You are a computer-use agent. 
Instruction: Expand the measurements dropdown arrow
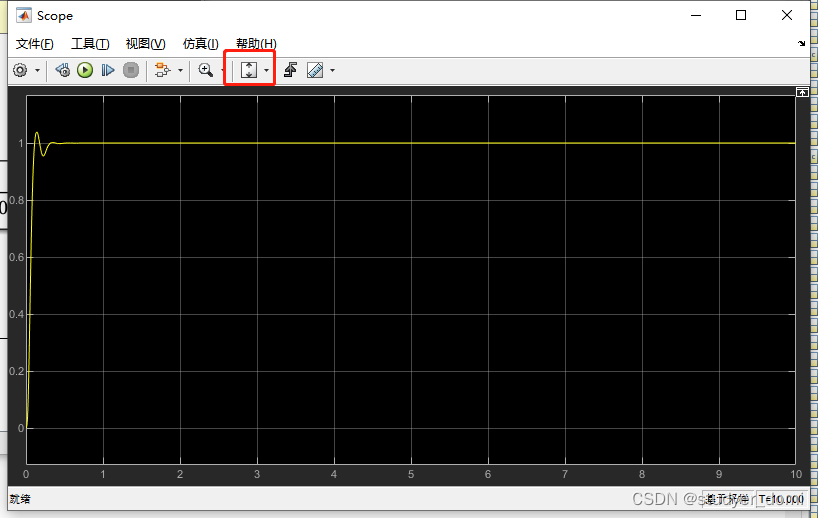pyautogui.click(x=332, y=70)
